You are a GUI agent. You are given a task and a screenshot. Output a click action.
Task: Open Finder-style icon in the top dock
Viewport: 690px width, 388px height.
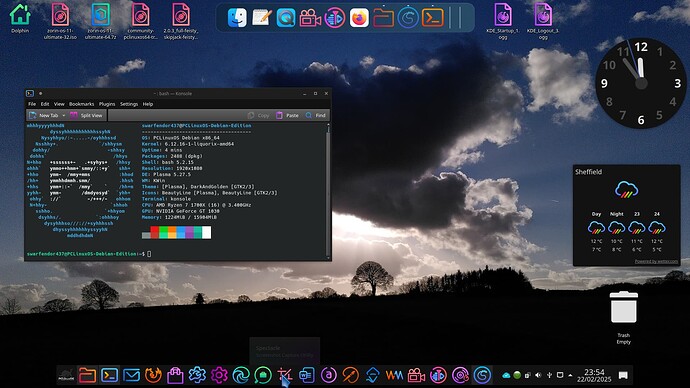237,18
